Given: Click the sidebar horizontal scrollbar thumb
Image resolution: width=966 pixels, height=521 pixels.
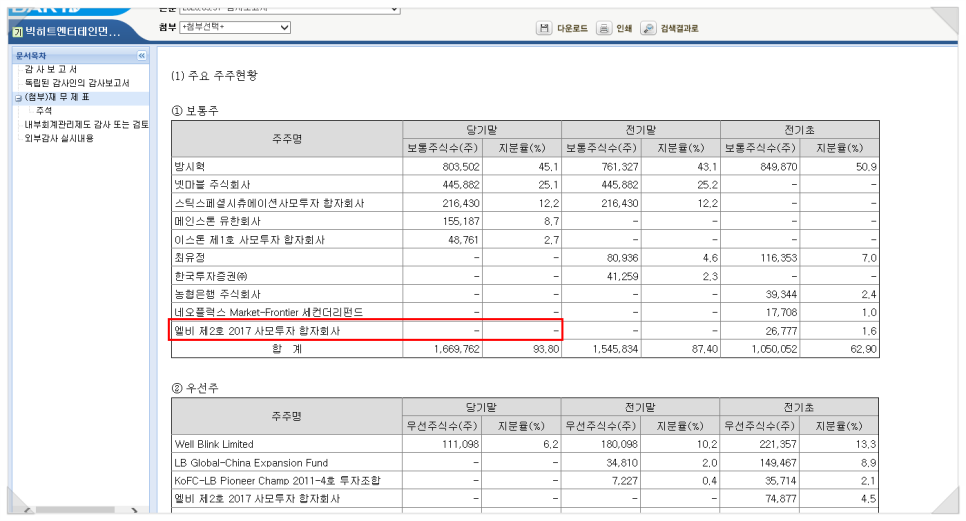Looking at the screenshot, I should (x=75, y=511).
